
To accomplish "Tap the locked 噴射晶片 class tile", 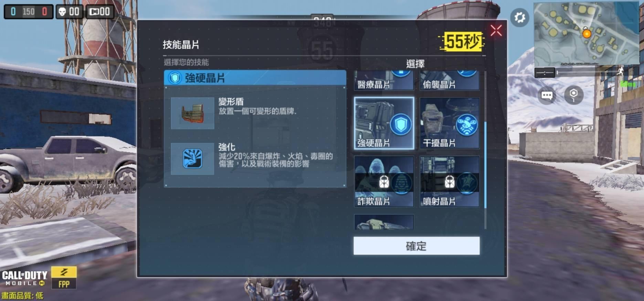I will (450, 181).
